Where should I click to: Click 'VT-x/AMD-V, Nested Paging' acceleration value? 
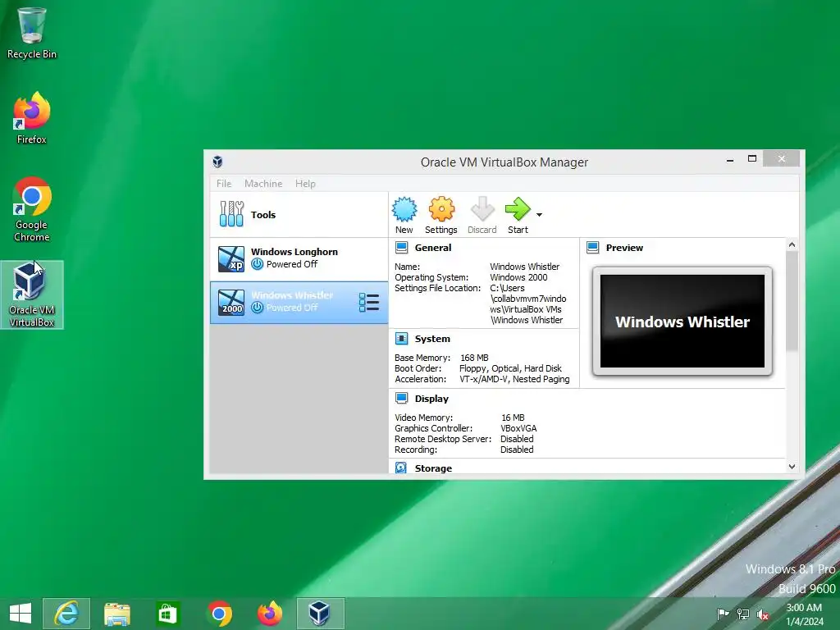(x=514, y=379)
